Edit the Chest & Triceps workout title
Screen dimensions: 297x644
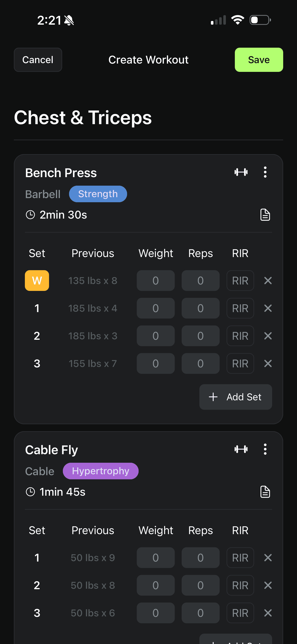pyautogui.click(x=83, y=117)
